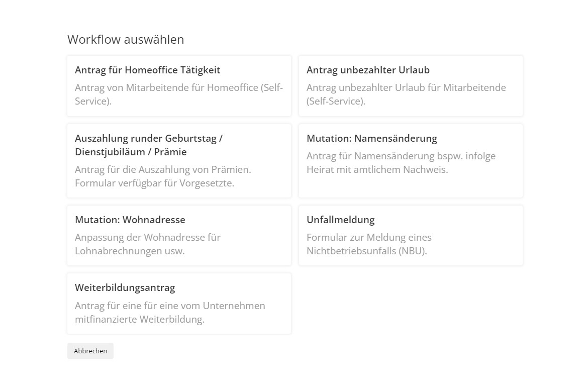Click text 'Heirat mit amtlichem Nachweis'
This screenshot has height=392, width=588.
click(377, 170)
